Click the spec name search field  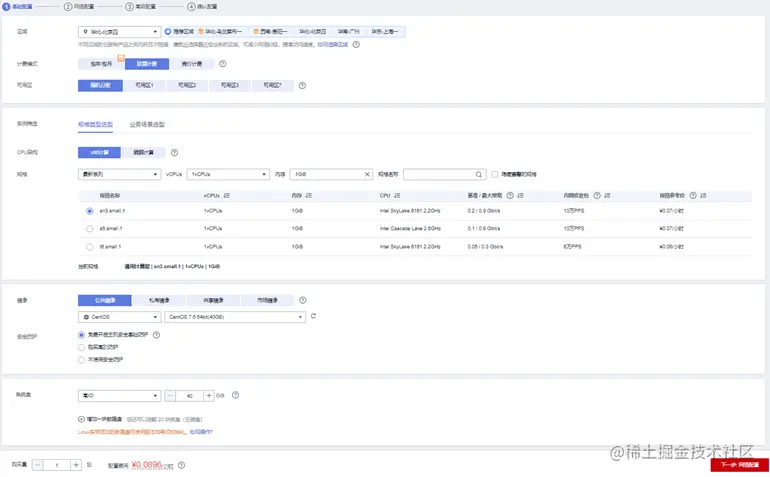pos(444,174)
